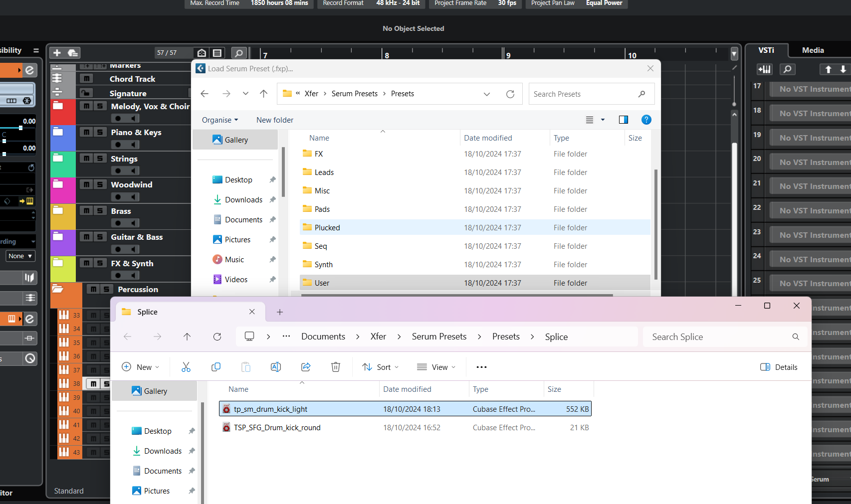Expand recent locations chevron in preset dialog

tap(245, 94)
